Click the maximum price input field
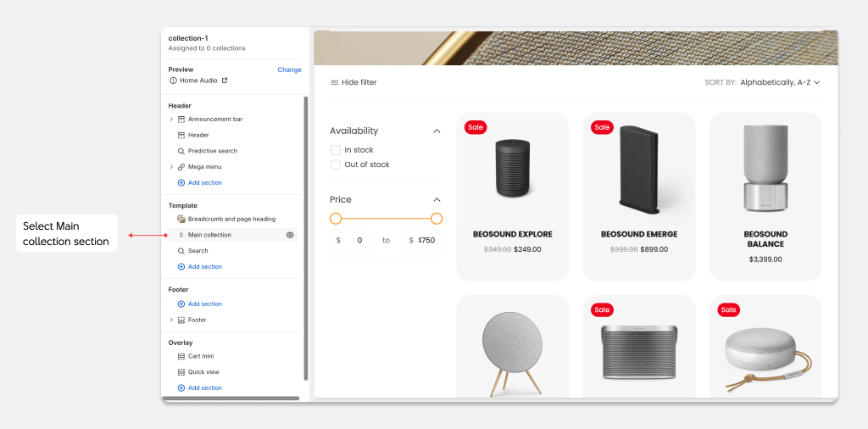This screenshot has width=868, height=429. coord(423,240)
